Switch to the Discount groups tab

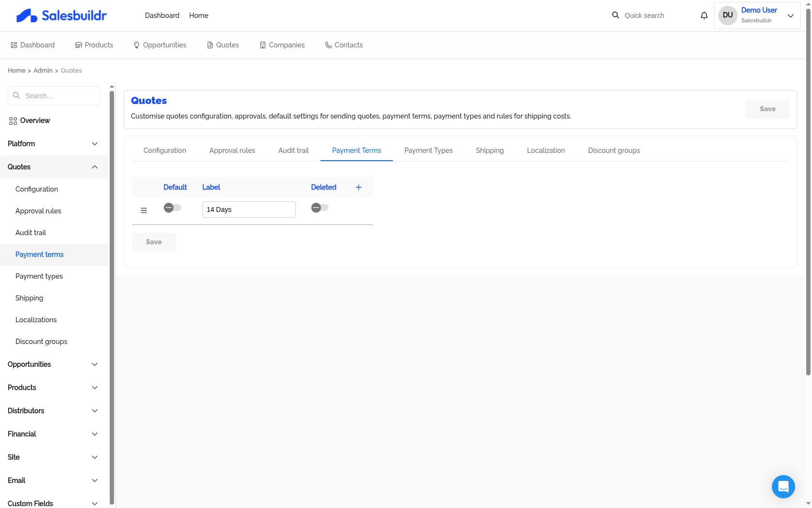[x=614, y=150]
